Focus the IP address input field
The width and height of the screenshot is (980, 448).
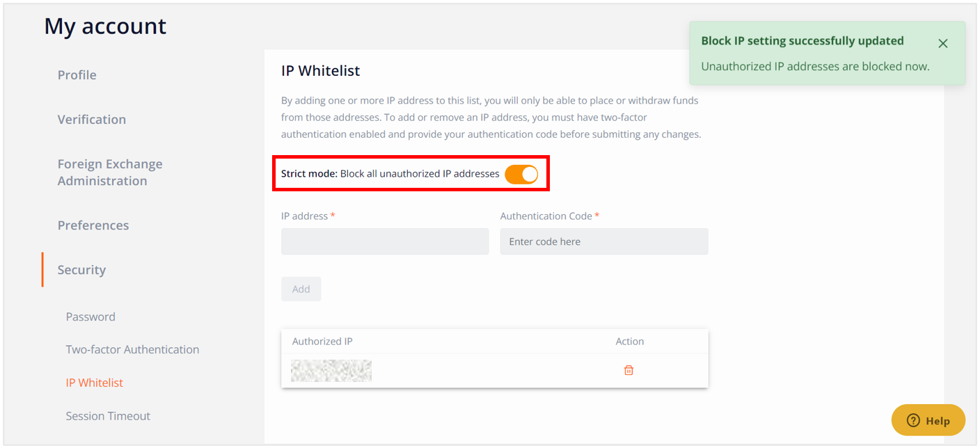click(385, 241)
